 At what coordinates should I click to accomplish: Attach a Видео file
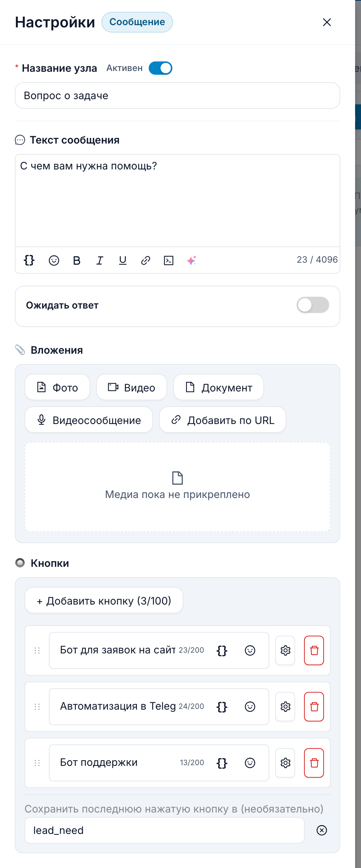click(132, 387)
